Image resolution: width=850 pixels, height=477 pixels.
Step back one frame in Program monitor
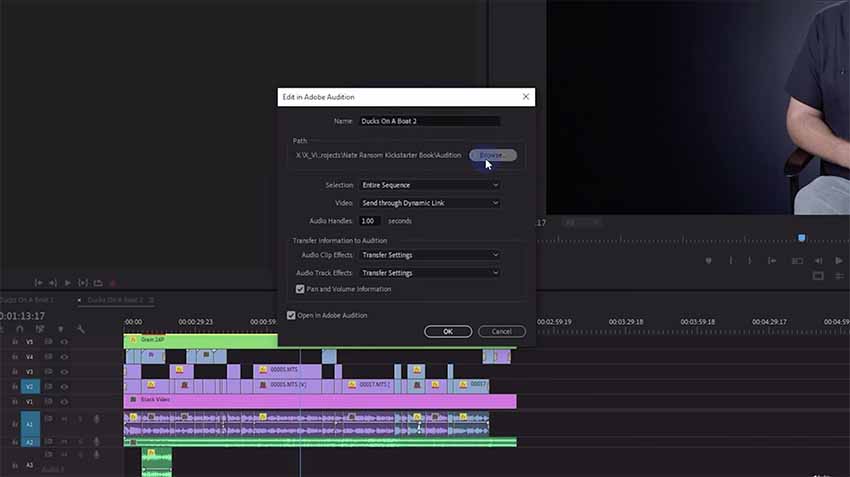pos(818,261)
